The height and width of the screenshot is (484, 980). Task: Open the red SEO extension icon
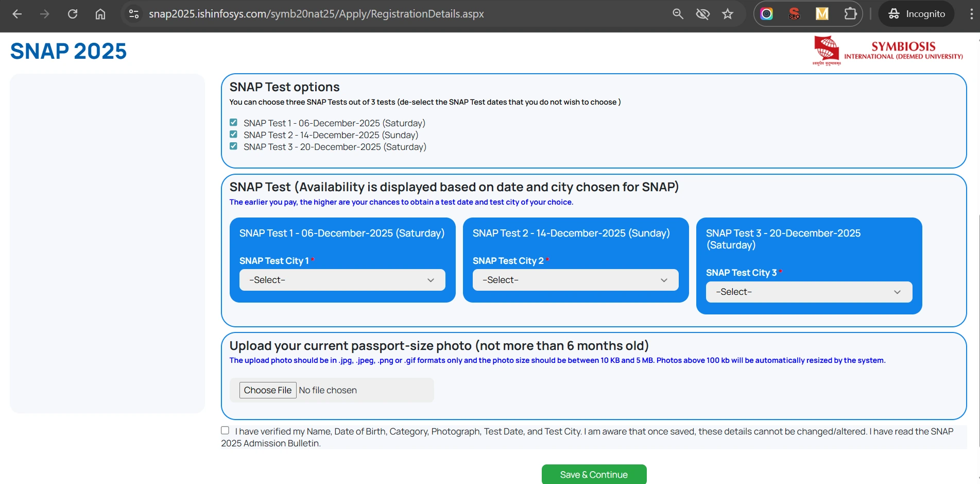(x=794, y=14)
